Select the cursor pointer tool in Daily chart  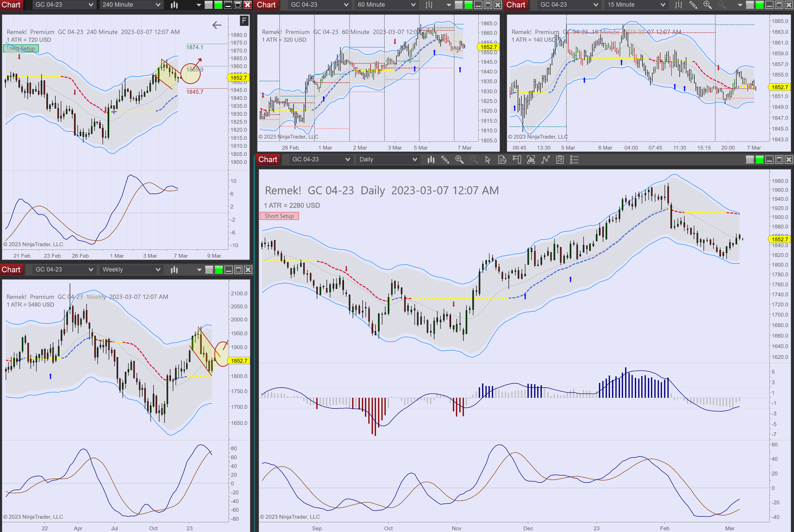pyautogui.click(x=488, y=159)
